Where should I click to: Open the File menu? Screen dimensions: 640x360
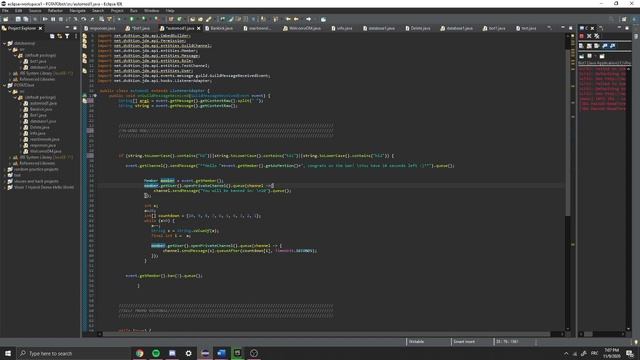(x=5, y=11)
